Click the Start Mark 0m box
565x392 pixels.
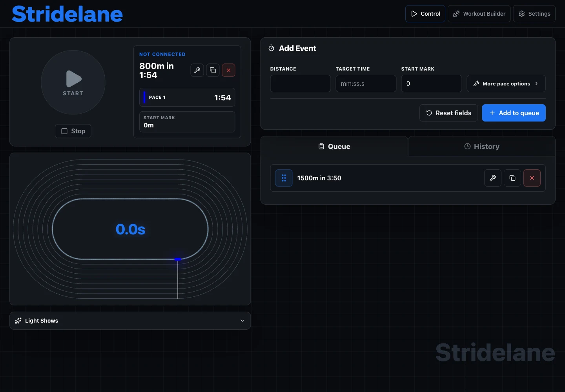187,122
